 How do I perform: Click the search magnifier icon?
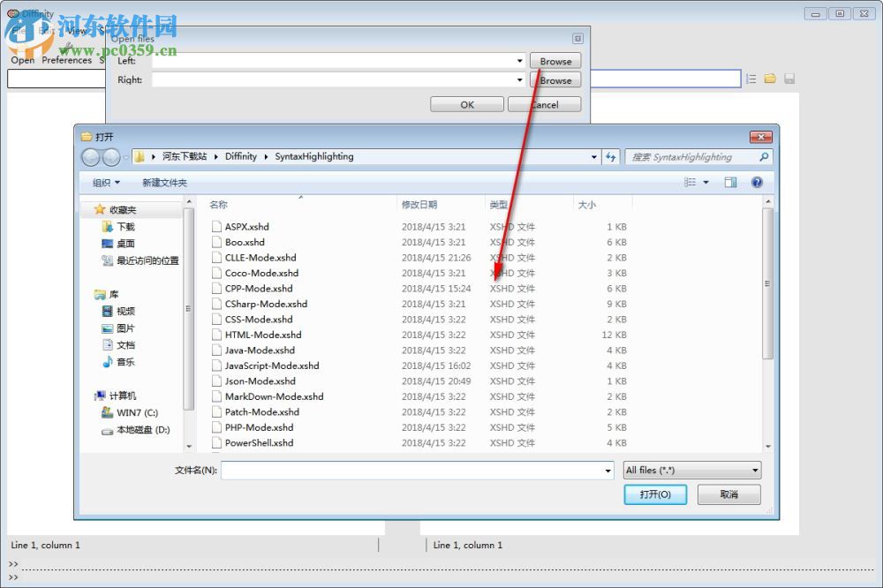tap(764, 157)
